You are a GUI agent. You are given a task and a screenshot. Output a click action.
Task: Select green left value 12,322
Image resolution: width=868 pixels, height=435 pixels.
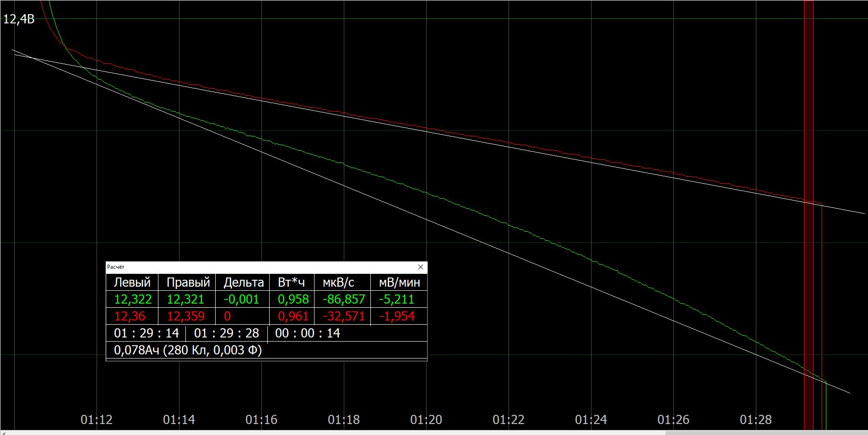(133, 299)
